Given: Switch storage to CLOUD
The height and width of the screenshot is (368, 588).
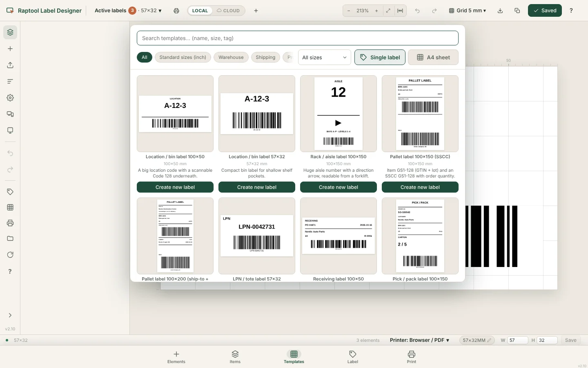Looking at the screenshot, I should tap(228, 11).
